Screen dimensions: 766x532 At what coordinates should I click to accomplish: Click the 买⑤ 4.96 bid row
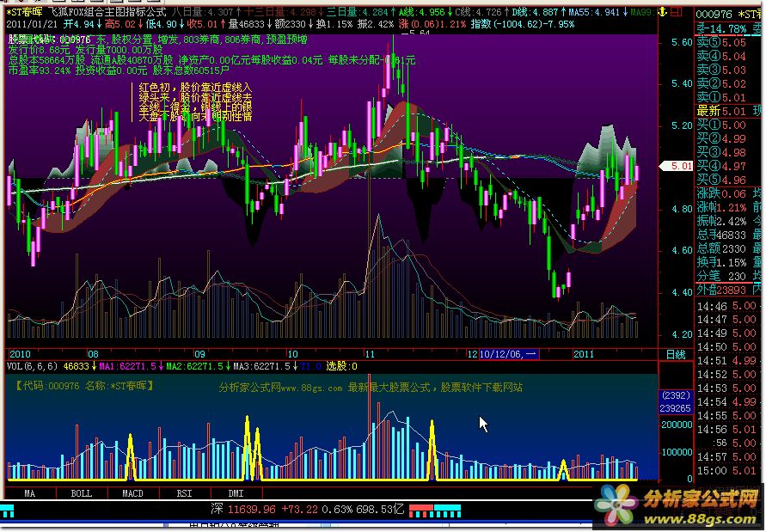tap(729, 180)
